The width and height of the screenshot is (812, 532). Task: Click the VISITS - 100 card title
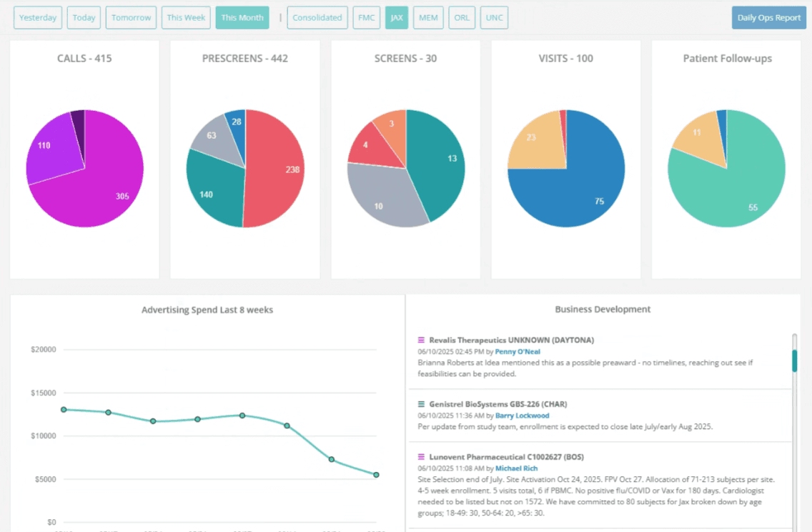tap(566, 59)
